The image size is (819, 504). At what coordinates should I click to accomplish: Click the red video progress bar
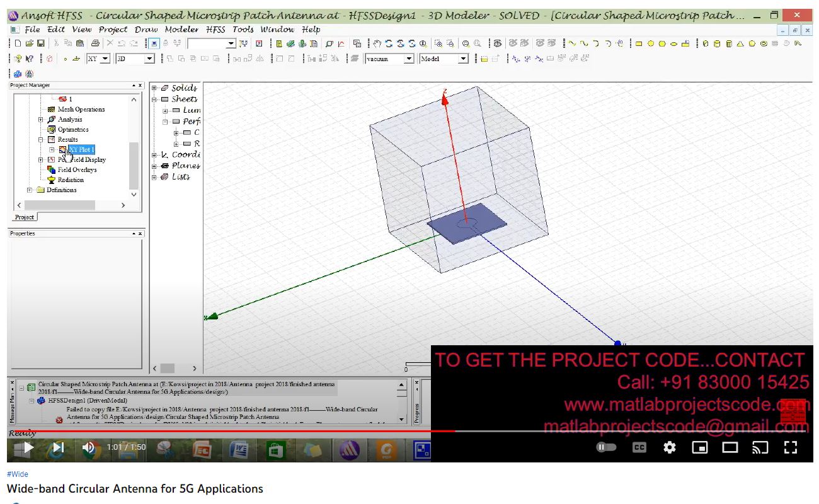point(252,432)
